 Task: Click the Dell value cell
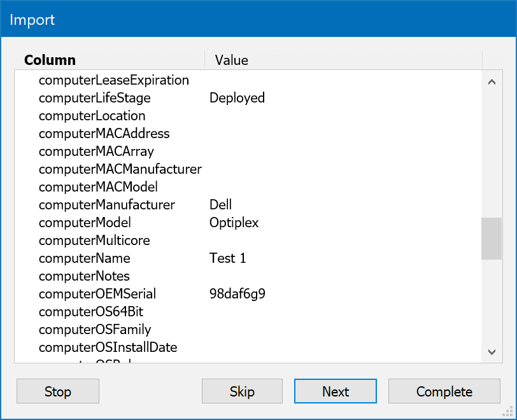219,205
